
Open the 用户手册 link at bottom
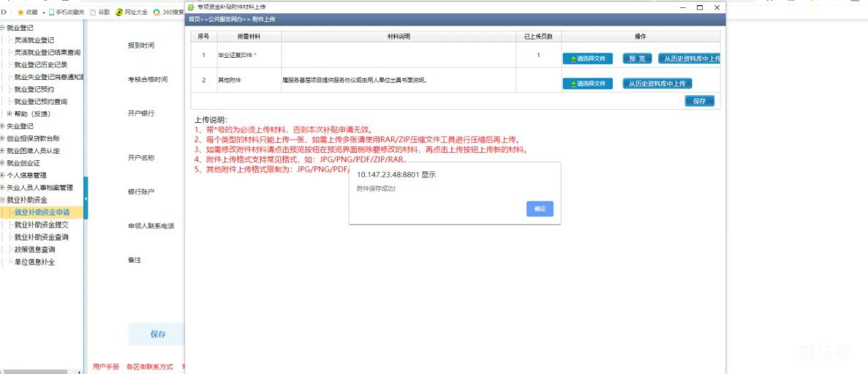(106, 367)
